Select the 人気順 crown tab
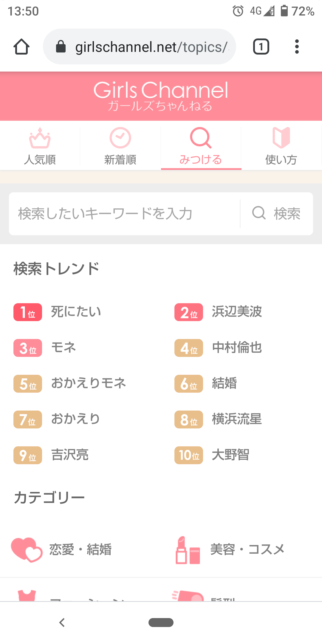Viewport: 322px width, 644px height. 40,146
